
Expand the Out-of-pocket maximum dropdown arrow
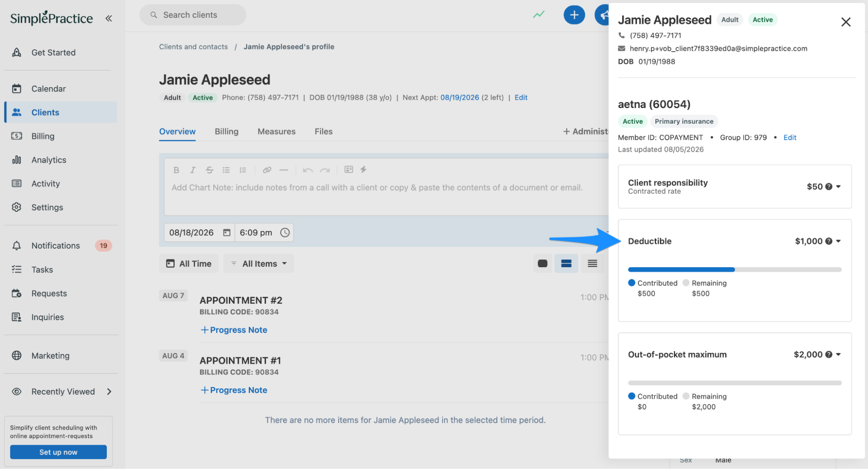838,354
